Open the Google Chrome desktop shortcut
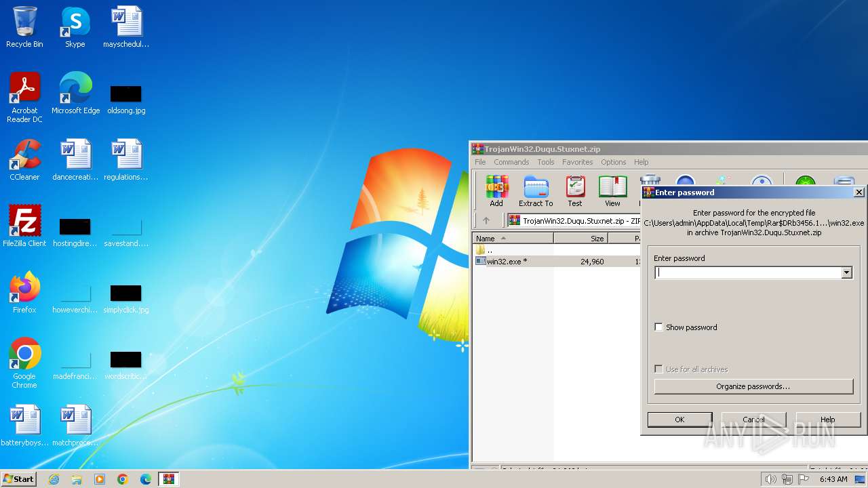 tap(24, 363)
